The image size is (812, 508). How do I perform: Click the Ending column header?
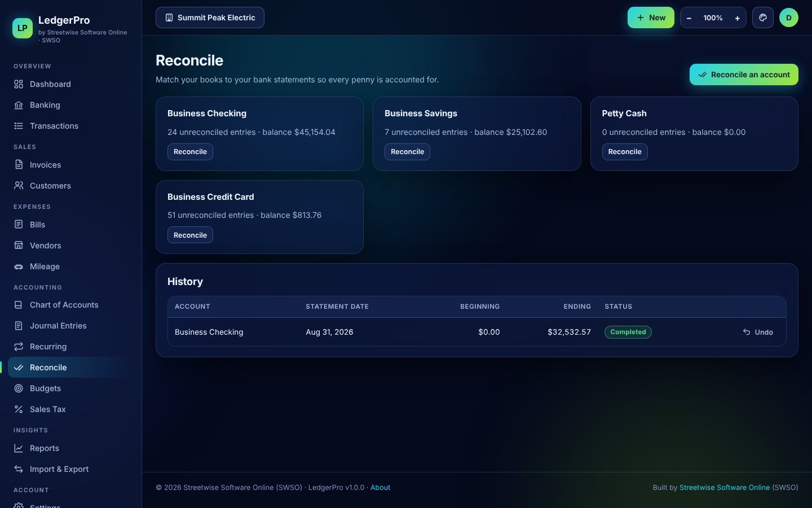coord(577,306)
